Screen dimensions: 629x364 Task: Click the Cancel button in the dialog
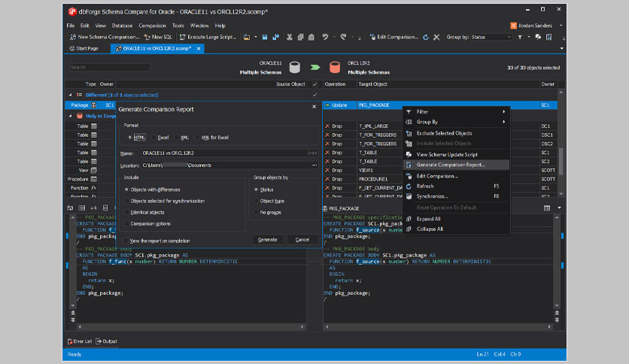(302, 239)
